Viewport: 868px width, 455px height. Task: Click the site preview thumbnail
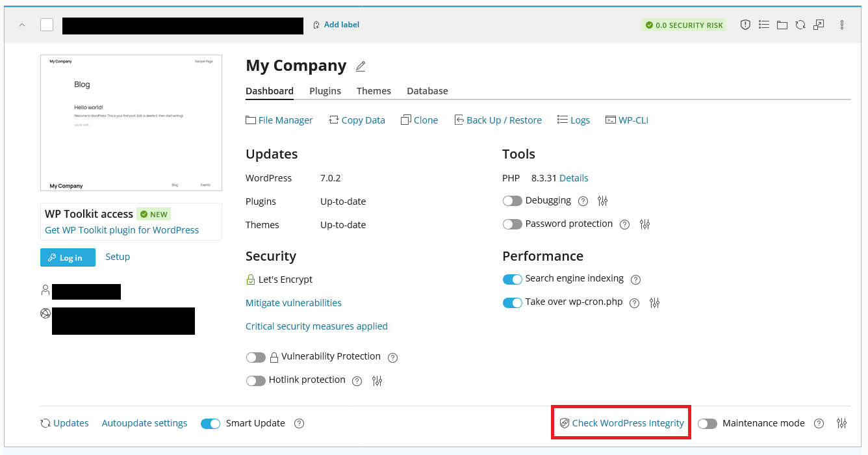[x=131, y=123]
